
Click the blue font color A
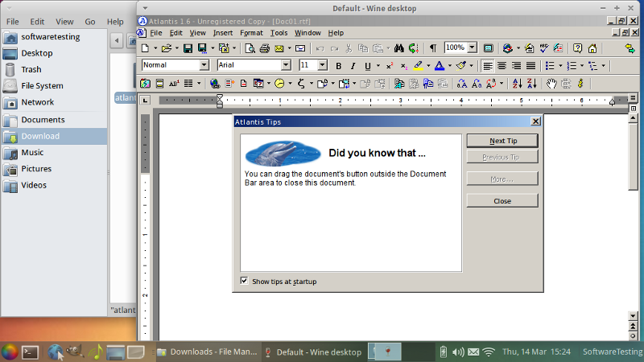point(440,66)
